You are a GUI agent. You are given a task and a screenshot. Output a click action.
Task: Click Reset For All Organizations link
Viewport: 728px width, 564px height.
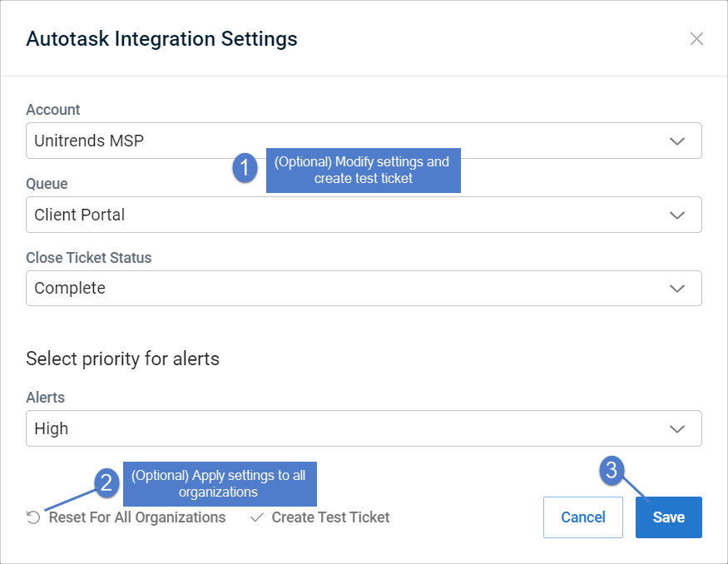point(137,517)
